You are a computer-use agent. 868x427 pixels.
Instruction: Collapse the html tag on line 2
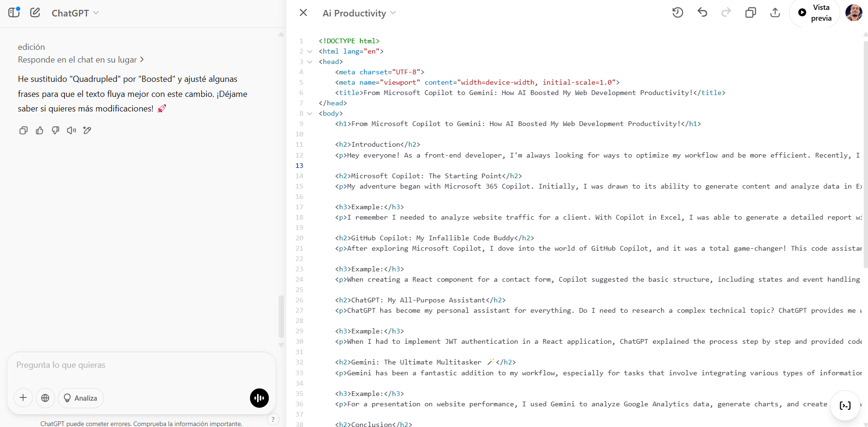(x=310, y=51)
